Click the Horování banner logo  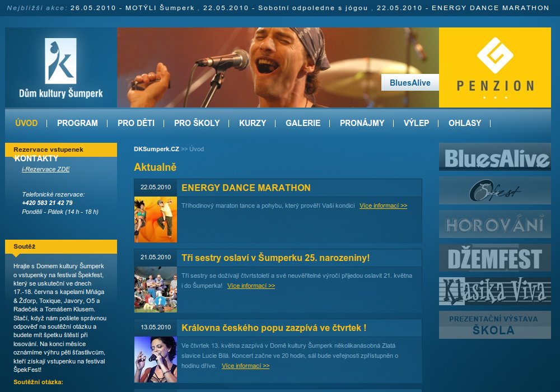pos(494,225)
